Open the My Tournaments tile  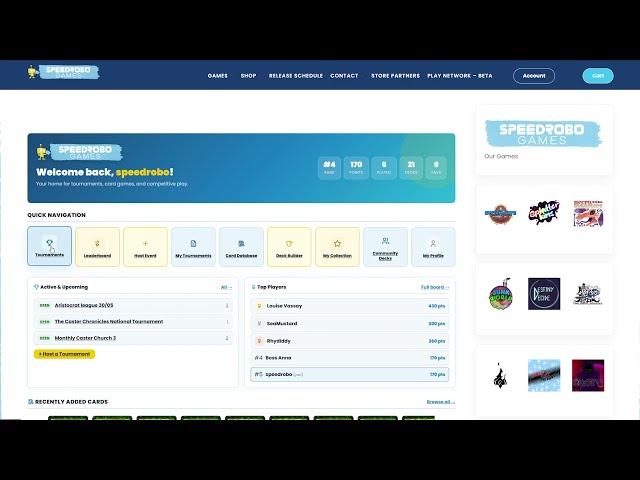point(193,247)
